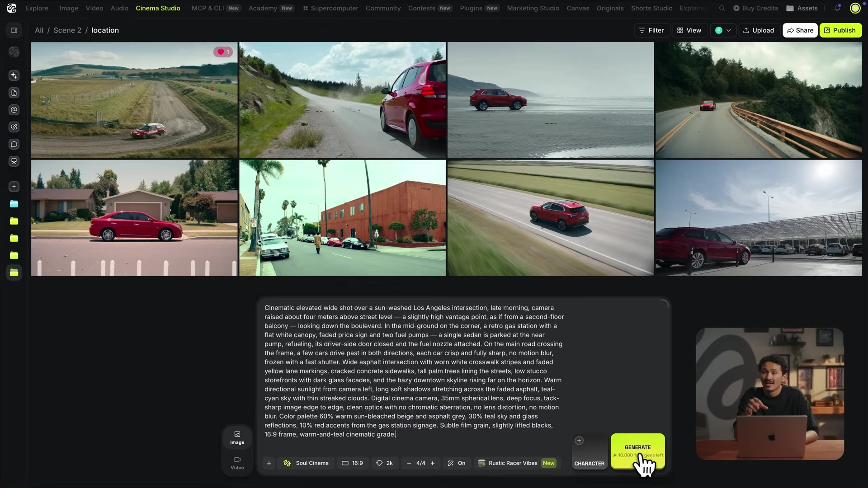This screenshot has width=868, height=488.
Task: Open the Image tab in top nav
Action: pos(69,8)
